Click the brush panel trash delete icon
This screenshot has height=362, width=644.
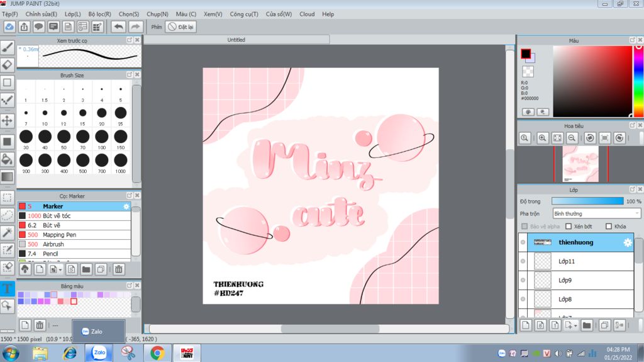click(x=119, y=269)
